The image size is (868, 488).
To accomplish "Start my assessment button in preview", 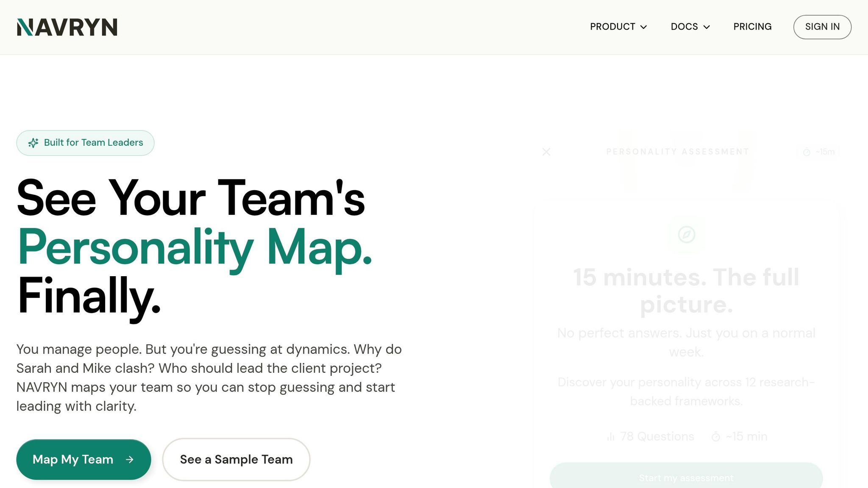I will pos(686,477).
